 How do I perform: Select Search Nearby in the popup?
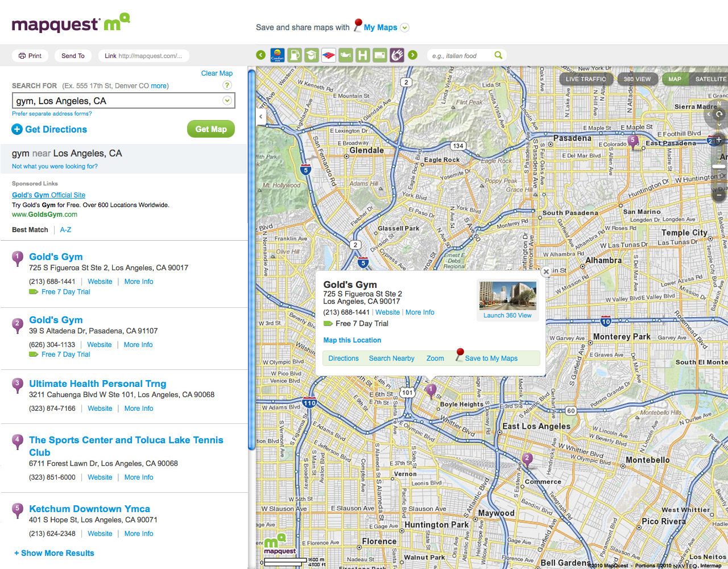tap(391, 358)
